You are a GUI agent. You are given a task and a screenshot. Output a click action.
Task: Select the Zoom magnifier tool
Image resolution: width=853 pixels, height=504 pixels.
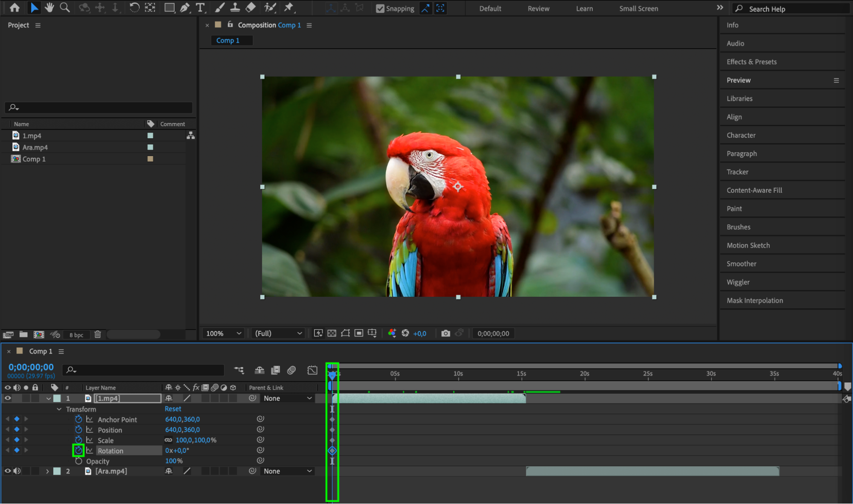(x=65, y=8)
